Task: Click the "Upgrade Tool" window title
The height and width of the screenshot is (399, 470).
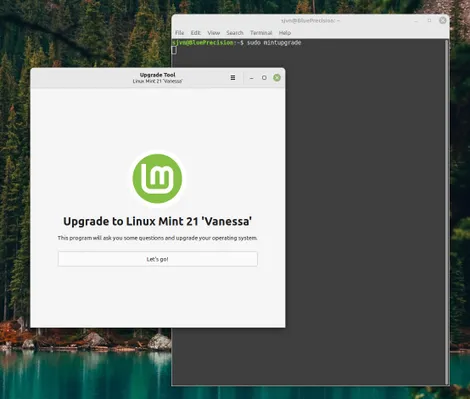Action: coord(157,75)
